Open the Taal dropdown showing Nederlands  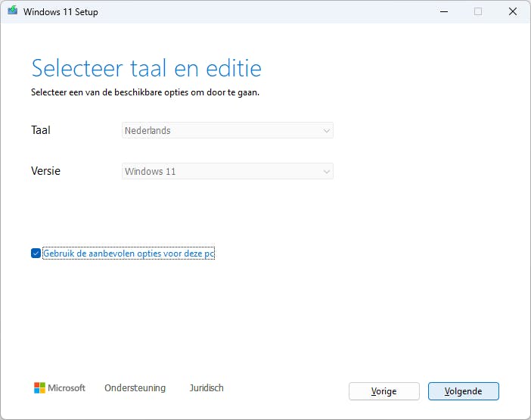(x=227, y=131)
